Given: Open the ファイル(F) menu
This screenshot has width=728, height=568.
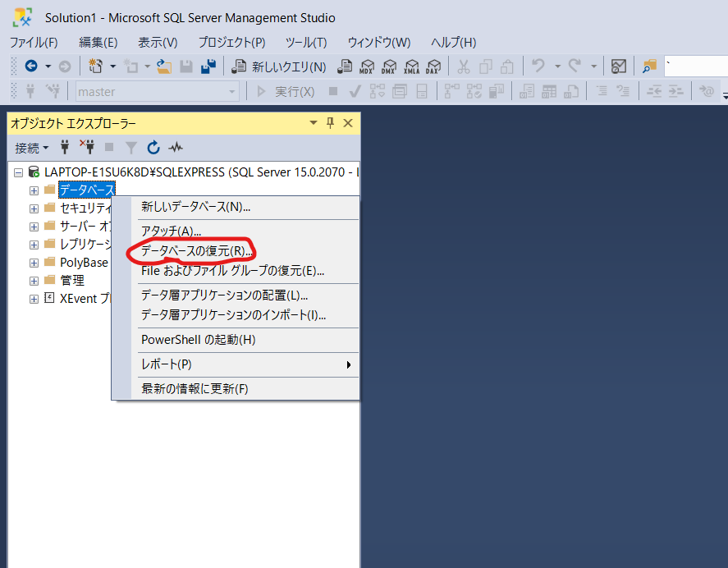Looking at the screenshot, I should coord(34,42).
